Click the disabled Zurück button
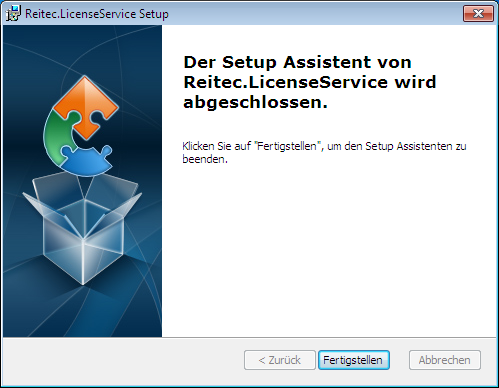 coord(280,360)
